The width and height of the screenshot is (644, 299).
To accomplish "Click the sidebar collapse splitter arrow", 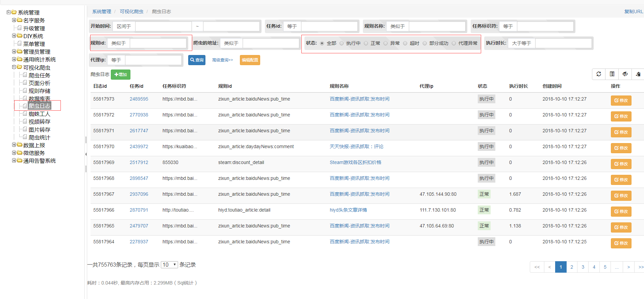I will 86,154.
